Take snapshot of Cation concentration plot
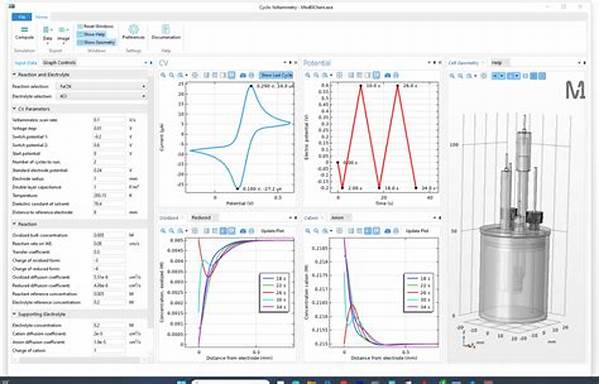 pos(387,231)
